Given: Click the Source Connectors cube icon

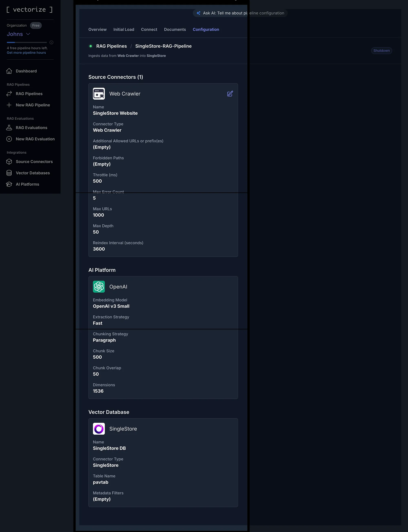Looking at the screenshot, I should (x=9, y=162).
